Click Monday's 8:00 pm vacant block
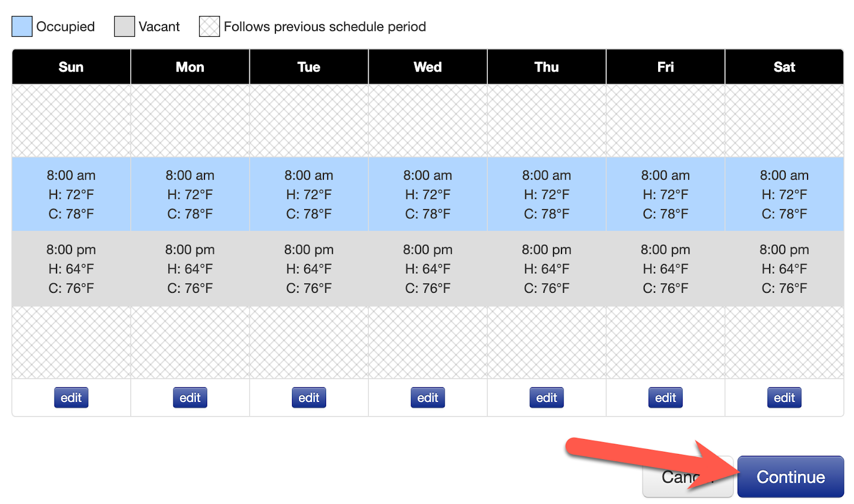Image resolution: width=854 pixels, height=504 pixels. tap(190, 269)
